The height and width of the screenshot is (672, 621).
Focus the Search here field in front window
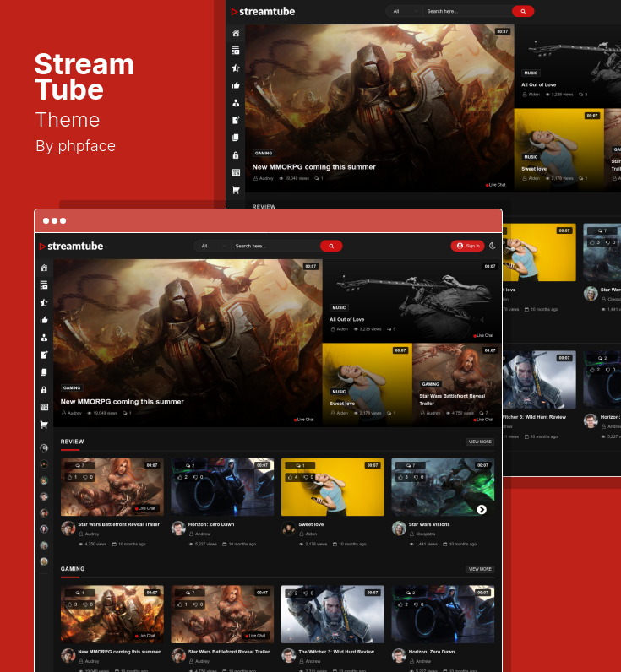point(275,246)
